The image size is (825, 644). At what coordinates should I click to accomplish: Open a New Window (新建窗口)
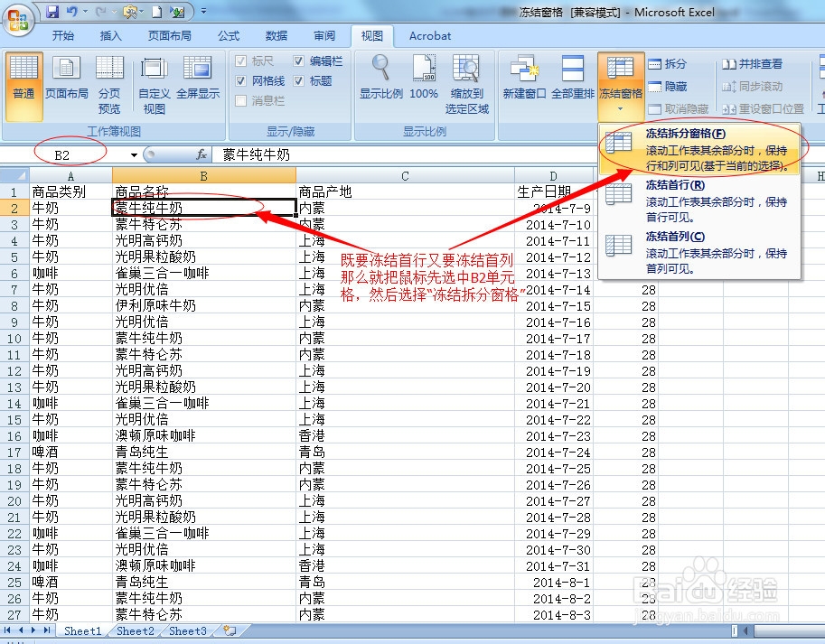coord(524,79)
